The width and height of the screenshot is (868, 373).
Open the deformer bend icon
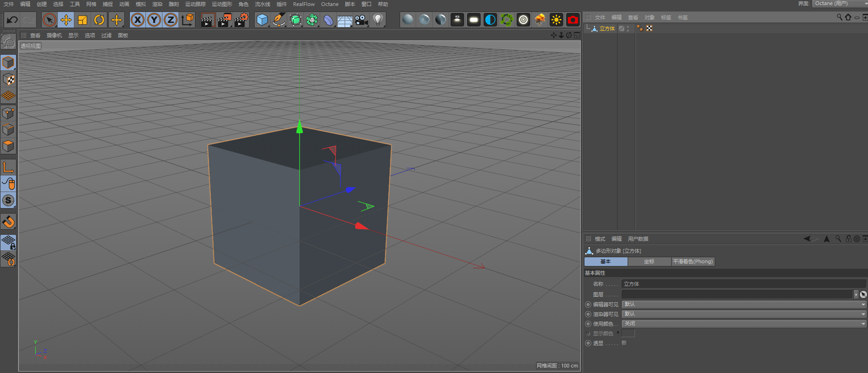pos(328,20)
